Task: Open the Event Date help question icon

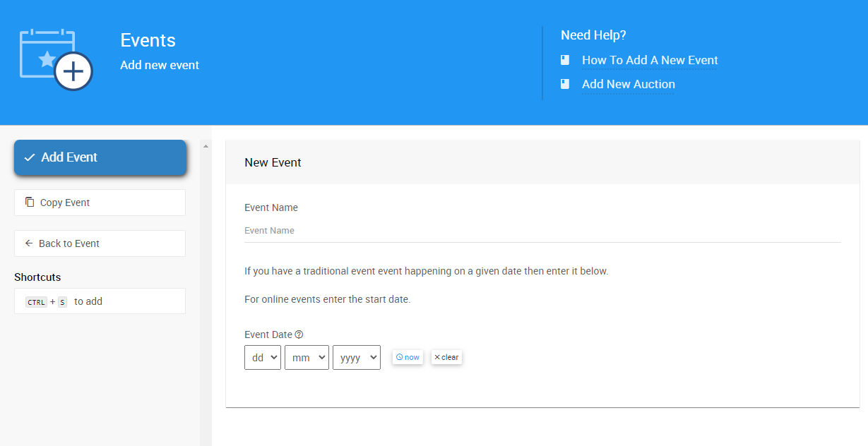Action: click(299, 334)
